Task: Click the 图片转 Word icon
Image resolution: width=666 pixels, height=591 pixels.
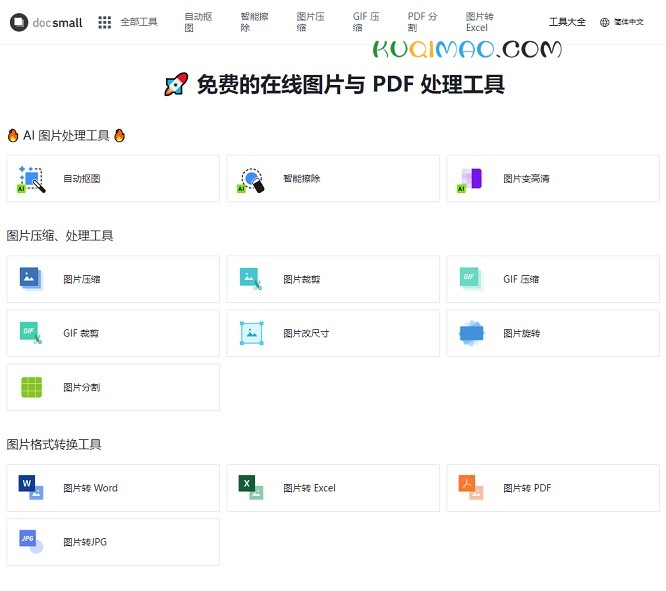Action: click(31, 487)
